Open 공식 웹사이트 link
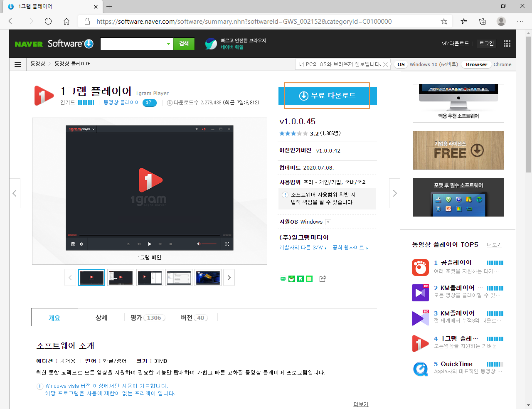The height and width of the screenshot is (409, 532). coord(350,248)
